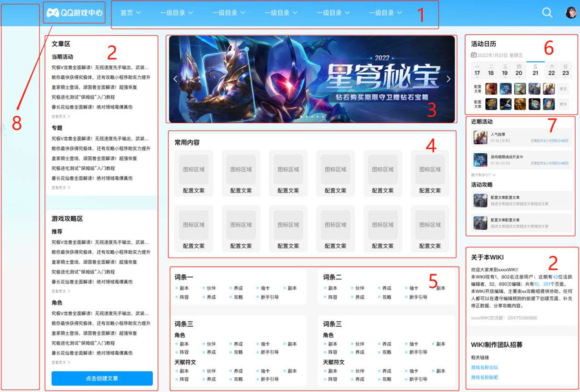Viewport: 580px width, 392px height.
Task: Click the 42 active editors link
Action: pyautogui.click(x=556, y=277)
